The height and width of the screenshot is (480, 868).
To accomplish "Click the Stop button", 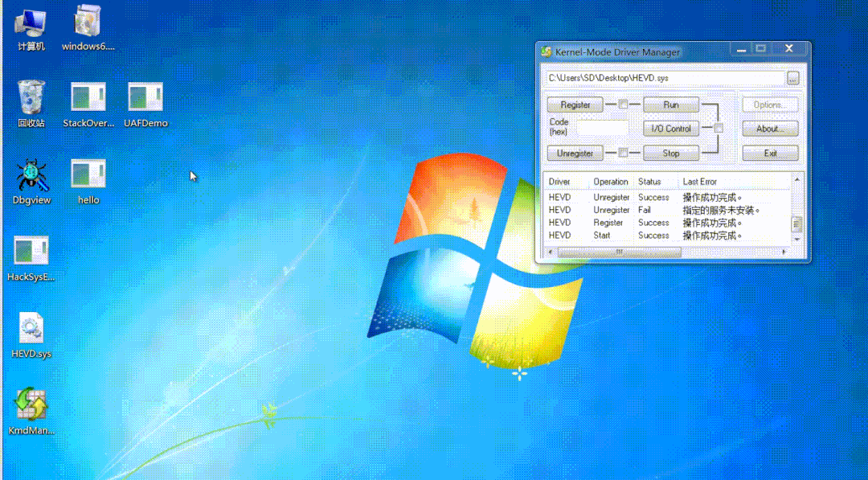I will (671, 154).
